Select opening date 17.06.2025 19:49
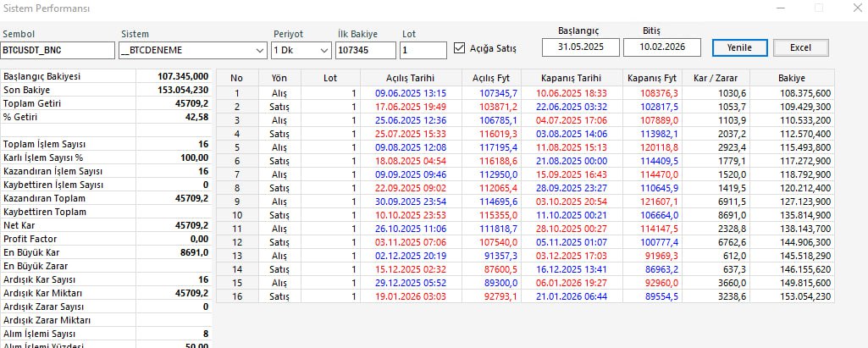 point(410,107)
